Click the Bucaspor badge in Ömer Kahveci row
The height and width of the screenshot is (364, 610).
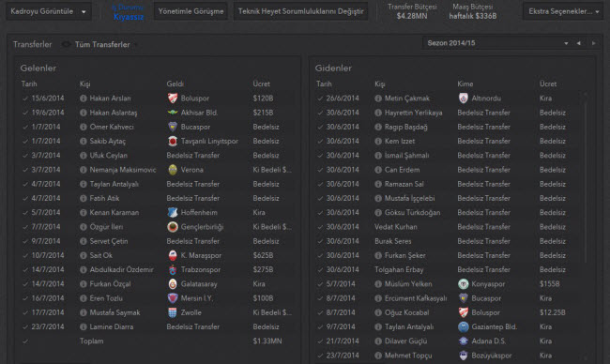pyautogui.click(x=173, y=127)
